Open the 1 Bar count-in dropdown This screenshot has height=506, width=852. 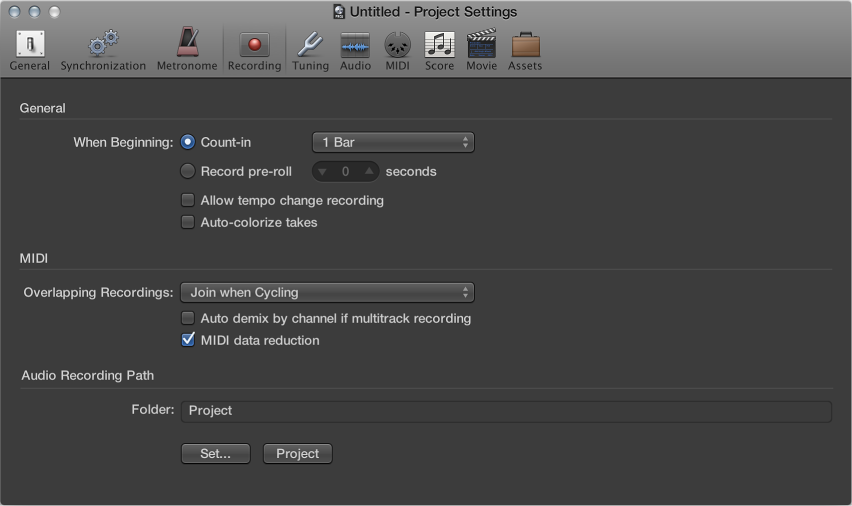pos(393,142)
